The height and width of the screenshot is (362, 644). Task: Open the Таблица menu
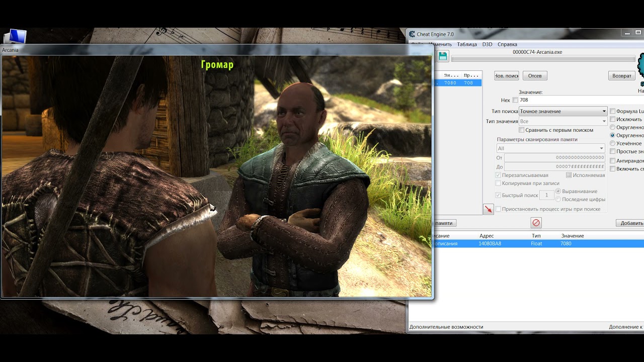(467, 44)
